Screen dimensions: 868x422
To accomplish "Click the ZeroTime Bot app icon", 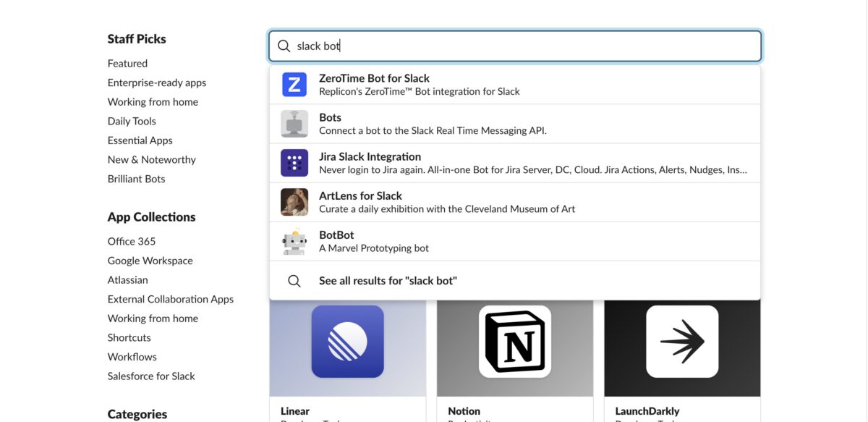I will pyautogui.click(x=294, y=85).
